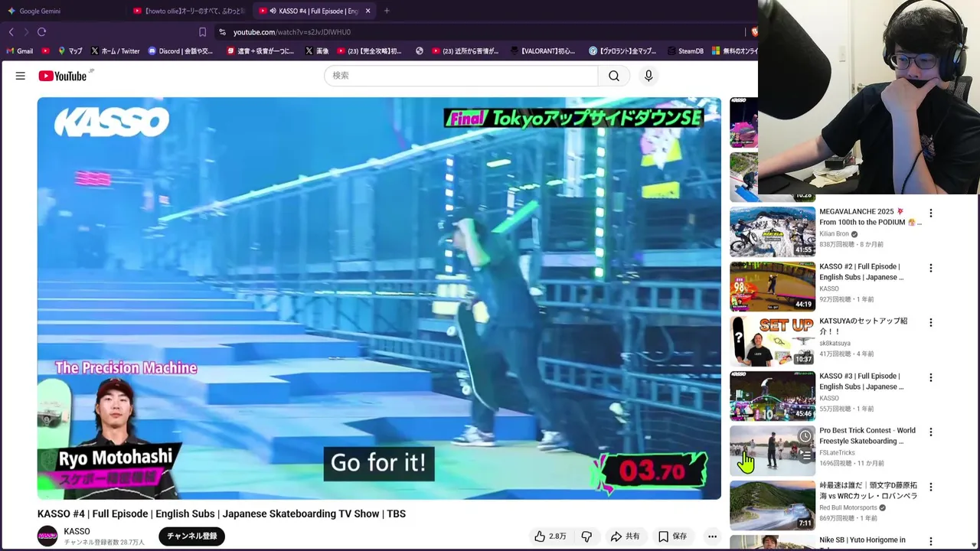
Task: Open menu for KASSO #3 video
Action: [x=931, y=377]
